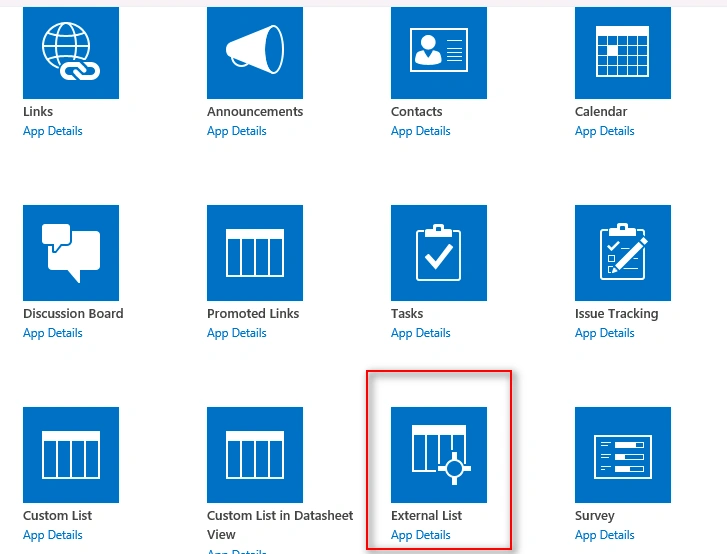
Task: Show App Details for Calendar
Action: [605, 131]
